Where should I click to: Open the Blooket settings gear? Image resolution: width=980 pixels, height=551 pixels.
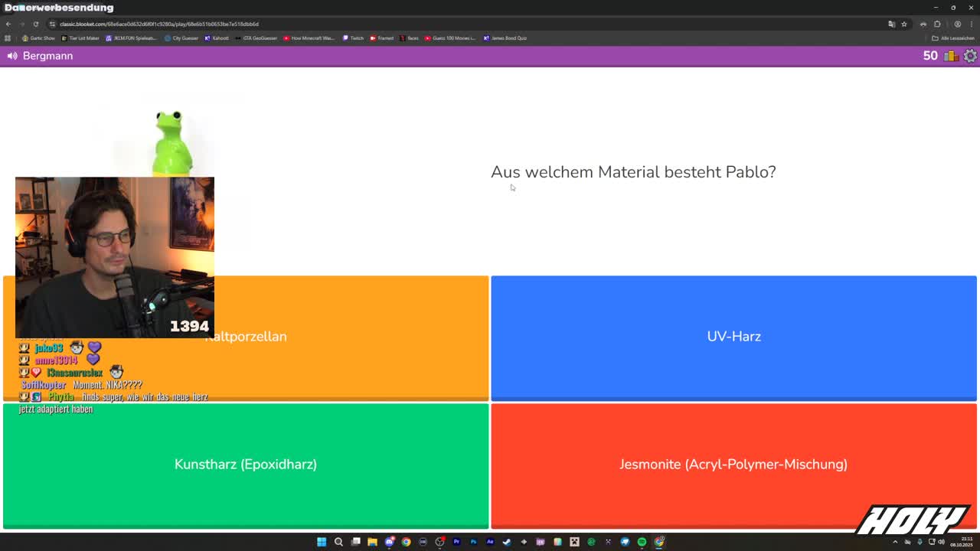pos(970,56)
